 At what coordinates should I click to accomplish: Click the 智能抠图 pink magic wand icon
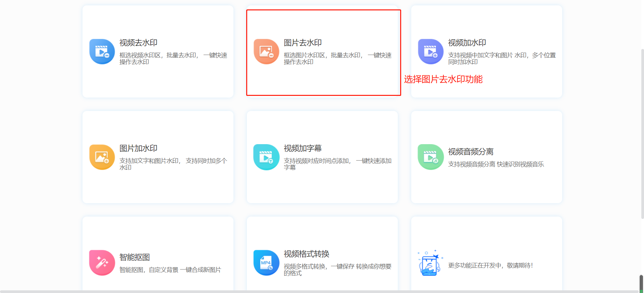click(x=102, y=263)
